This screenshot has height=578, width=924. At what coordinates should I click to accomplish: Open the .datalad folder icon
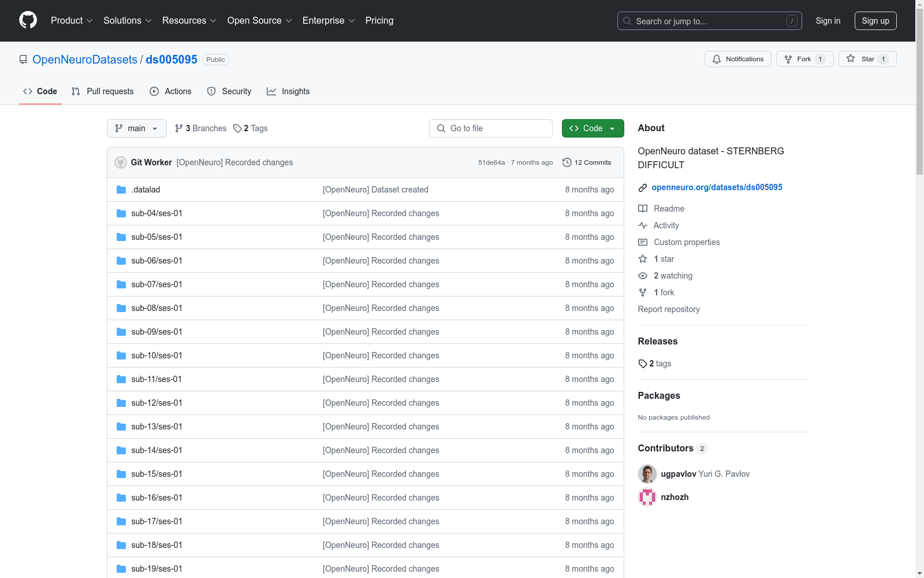121,190
